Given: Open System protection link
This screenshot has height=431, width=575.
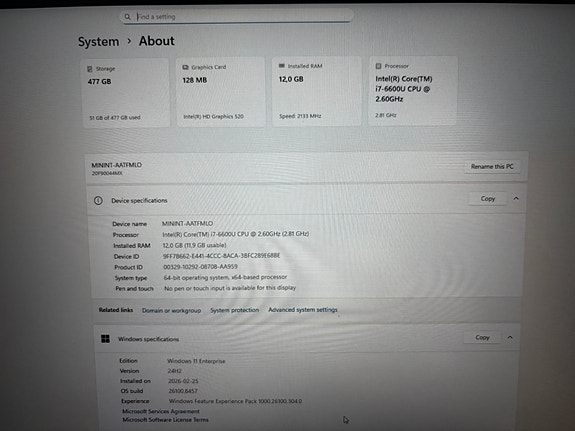Looking at the screenshot, I should point(234,310).
